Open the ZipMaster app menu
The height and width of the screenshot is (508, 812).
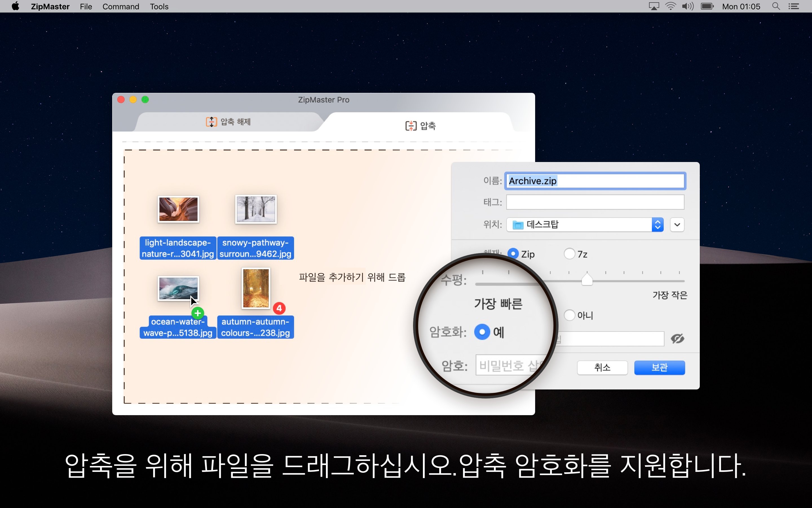[50, 6]
